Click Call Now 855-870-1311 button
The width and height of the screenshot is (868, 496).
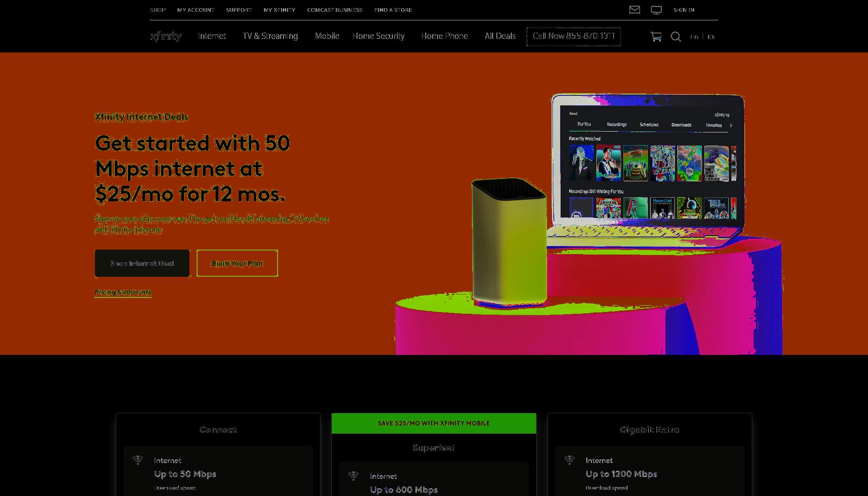click(x=573, y=36)
